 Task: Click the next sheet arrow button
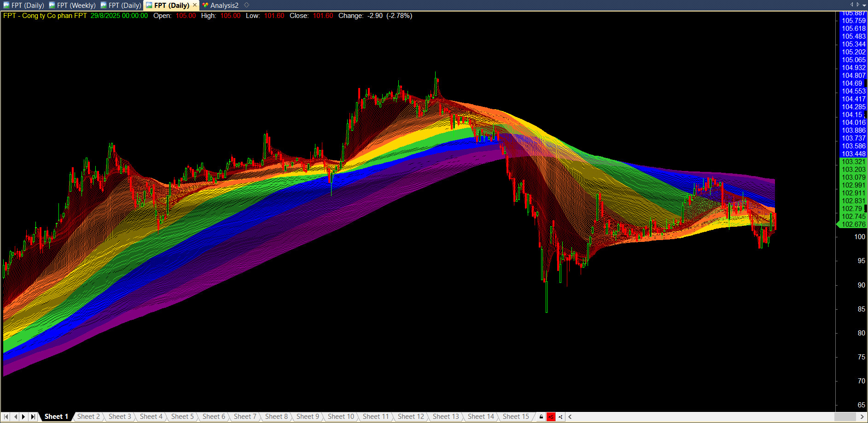(x=23, y=417)
